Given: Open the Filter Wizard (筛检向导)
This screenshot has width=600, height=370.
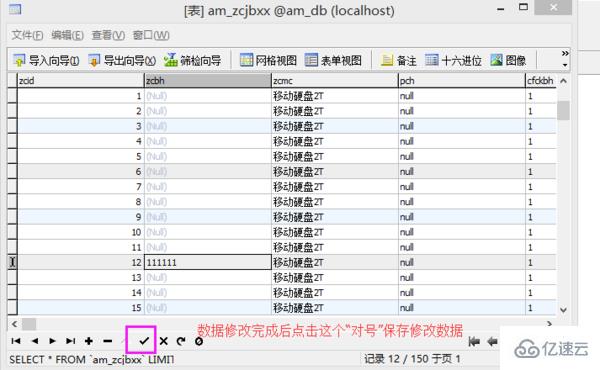Looking at the screenshot, I should coord(192,60).
